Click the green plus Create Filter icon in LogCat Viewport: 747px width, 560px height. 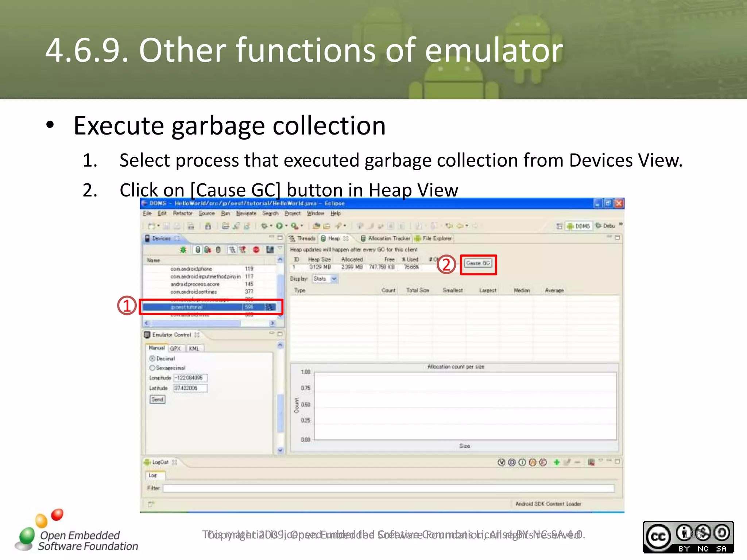click(x=556, y=462)
